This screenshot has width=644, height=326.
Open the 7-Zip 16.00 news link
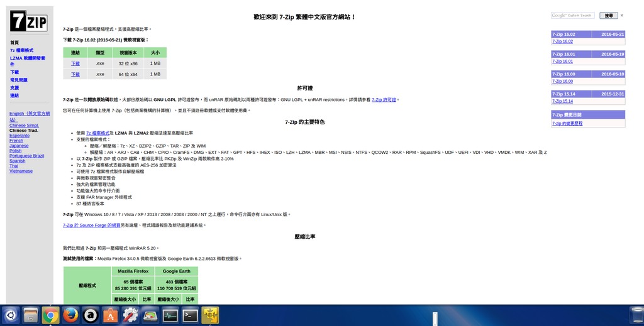(x=562, y=81)
